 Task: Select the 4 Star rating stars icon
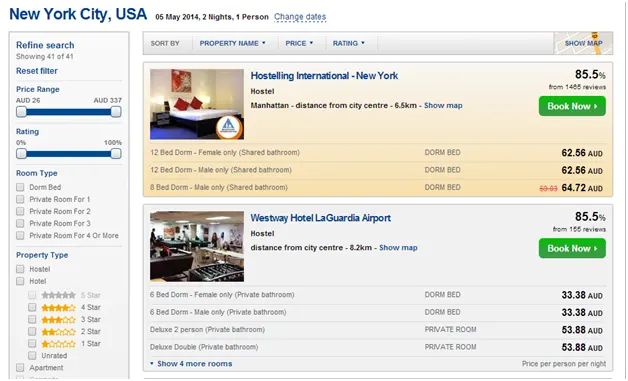click(58, 308)
